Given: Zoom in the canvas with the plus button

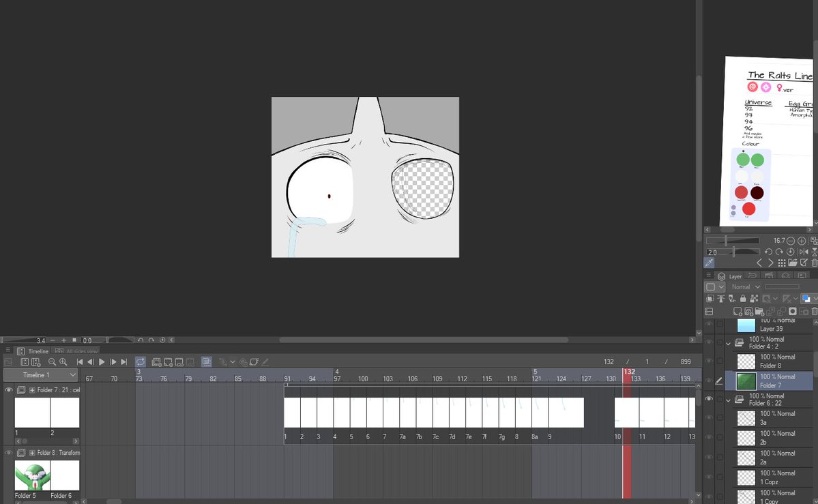Looking at the screenshot, I should pos(63,340).
